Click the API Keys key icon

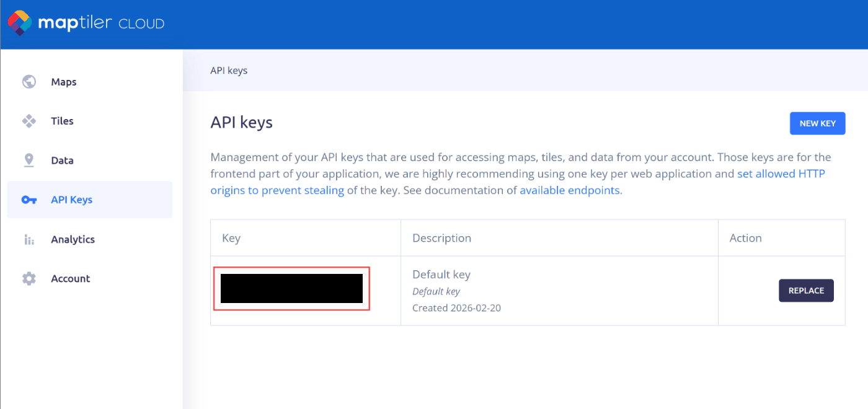click(29, 200)
